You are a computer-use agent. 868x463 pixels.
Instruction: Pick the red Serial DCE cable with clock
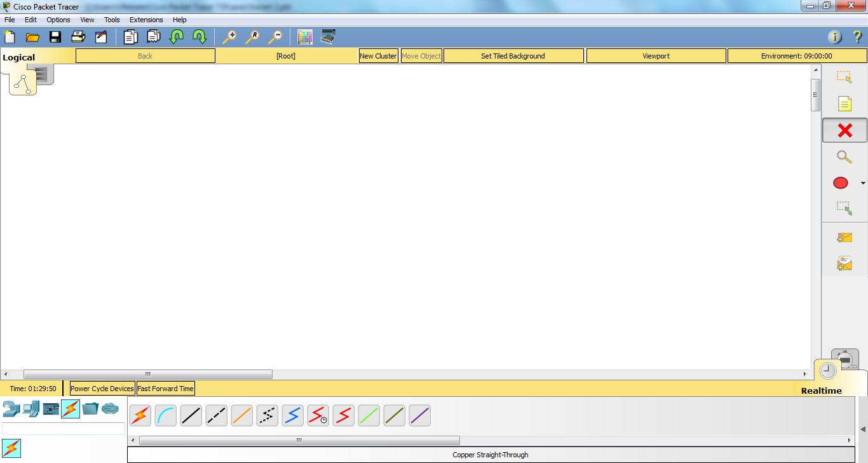pos(318,416)
